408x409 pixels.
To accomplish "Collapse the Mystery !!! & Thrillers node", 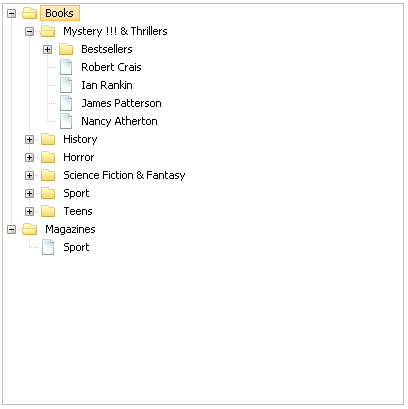I will tap(30, 32).
